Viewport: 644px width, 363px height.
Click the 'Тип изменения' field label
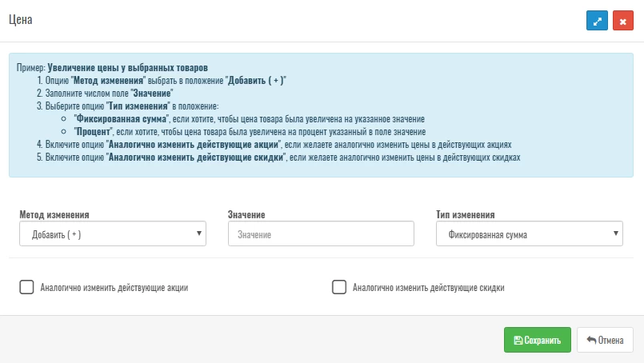pyautogui.click(x=466, y=215)
